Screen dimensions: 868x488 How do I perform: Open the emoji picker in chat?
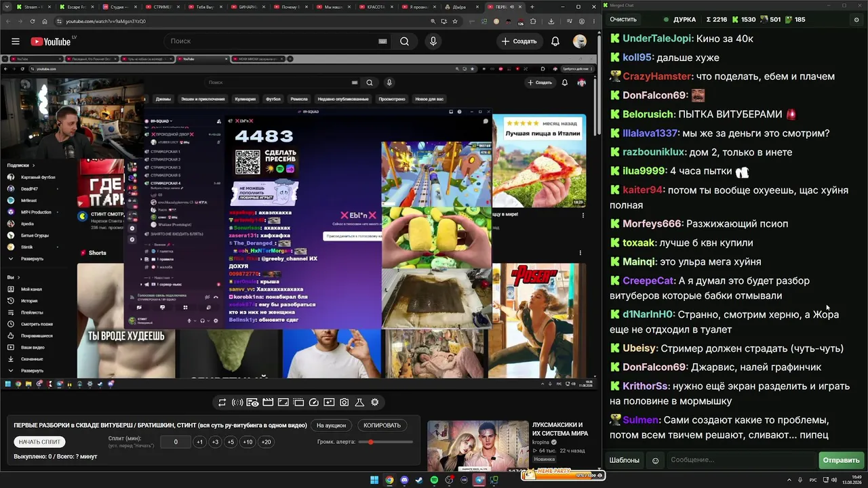[x=655, y=461]
